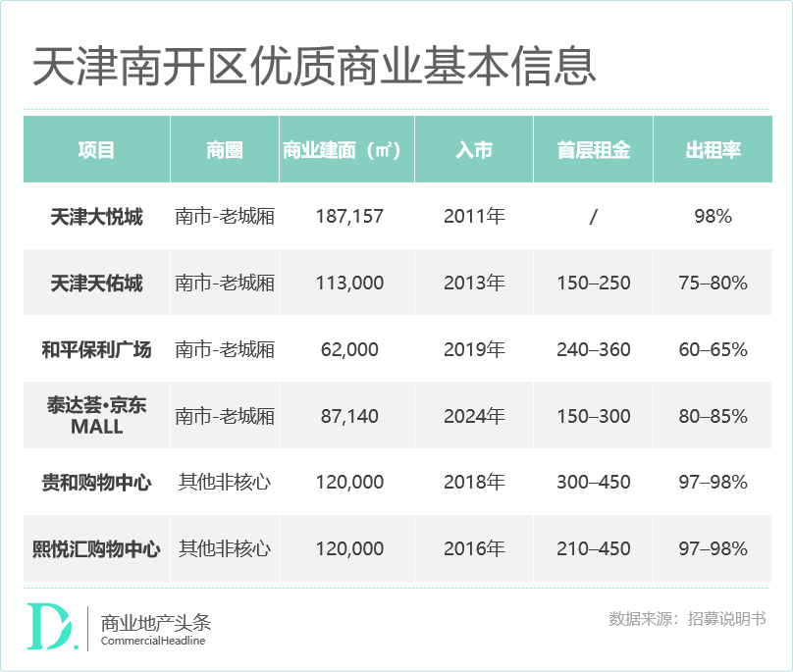This screenshot has height=672, width=793.
Task: Click the 商圈 column header
Action: point(225,150)
